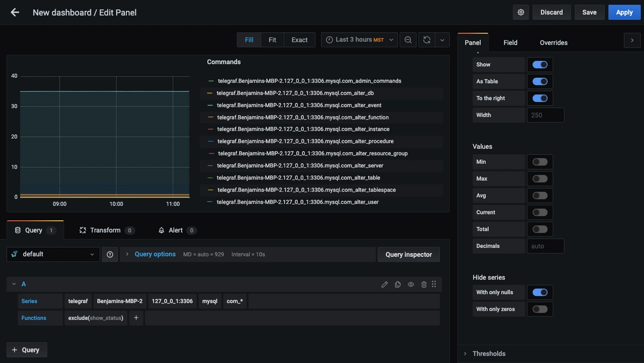
Task: Expand the Thresholds section
Action: click(x=488, y=353)
